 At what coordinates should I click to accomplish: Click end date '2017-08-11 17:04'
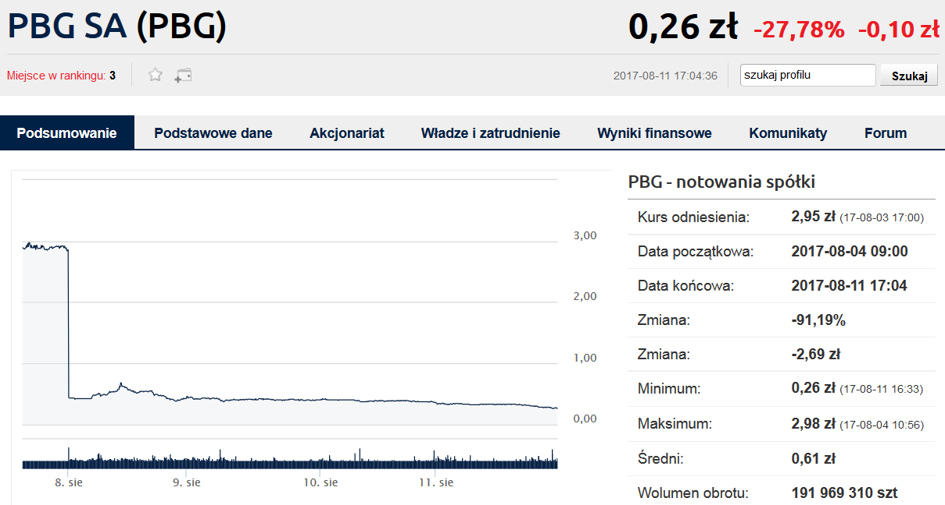pyautogui.click(x=849, y=286)
